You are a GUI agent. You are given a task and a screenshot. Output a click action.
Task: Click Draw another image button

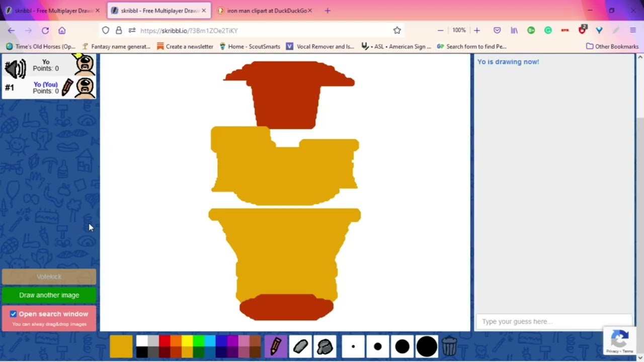pos(49,295)
